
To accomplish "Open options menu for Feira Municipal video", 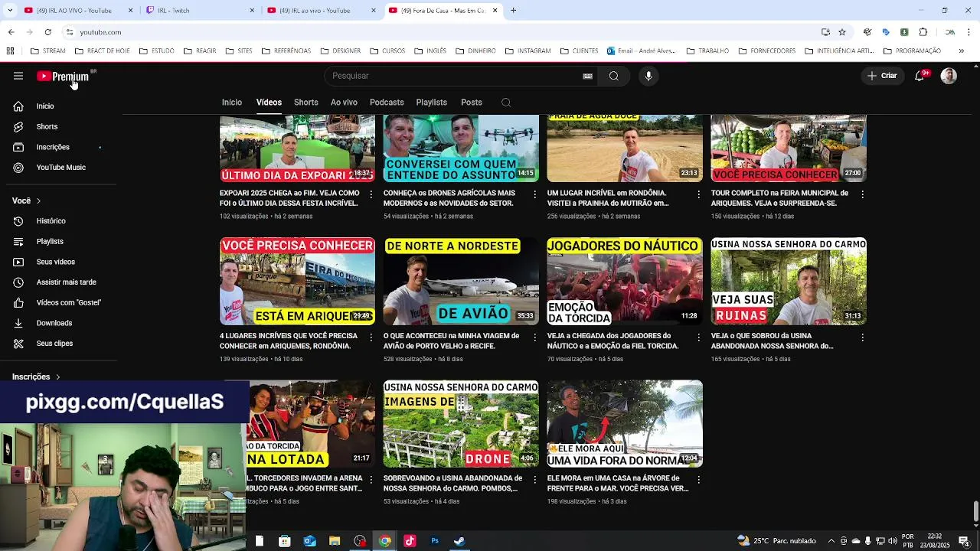I will click(x=863, y=194).
